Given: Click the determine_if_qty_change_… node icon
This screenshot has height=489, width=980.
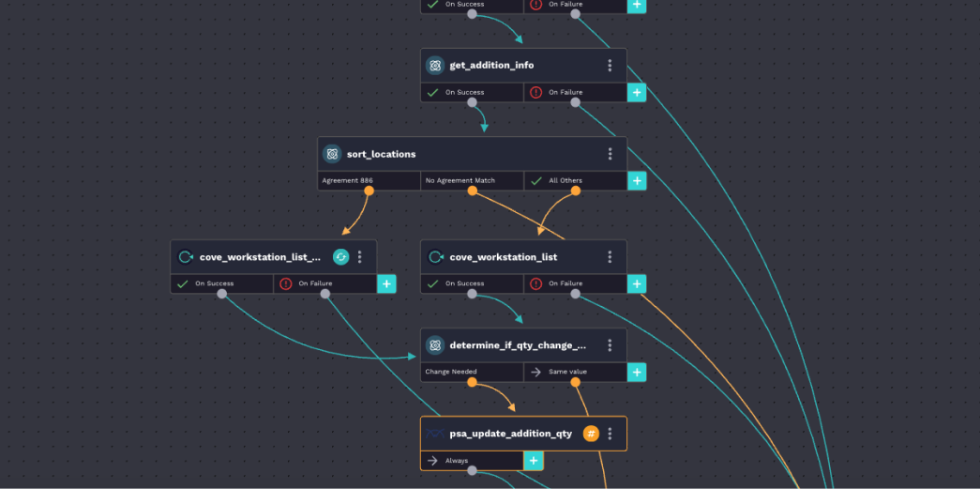Looking at the screenshot, I should pyautogui.click(x=435, y=345).
